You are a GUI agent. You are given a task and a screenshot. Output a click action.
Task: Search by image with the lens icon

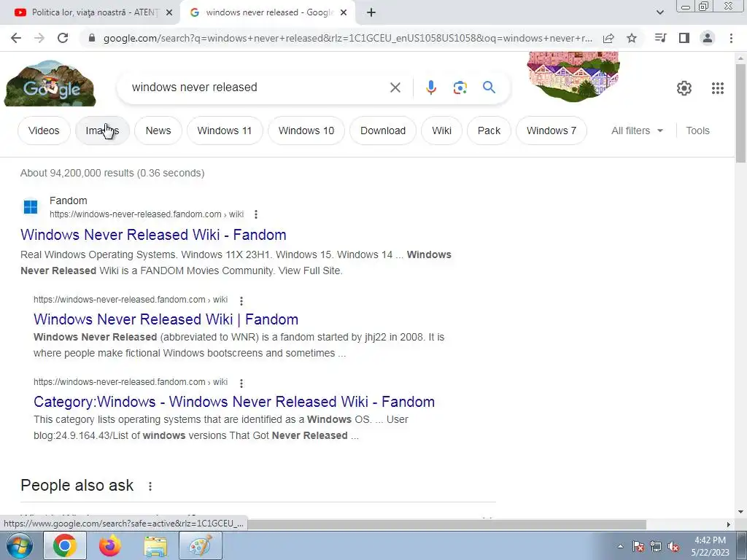click(x=460, y=87)
